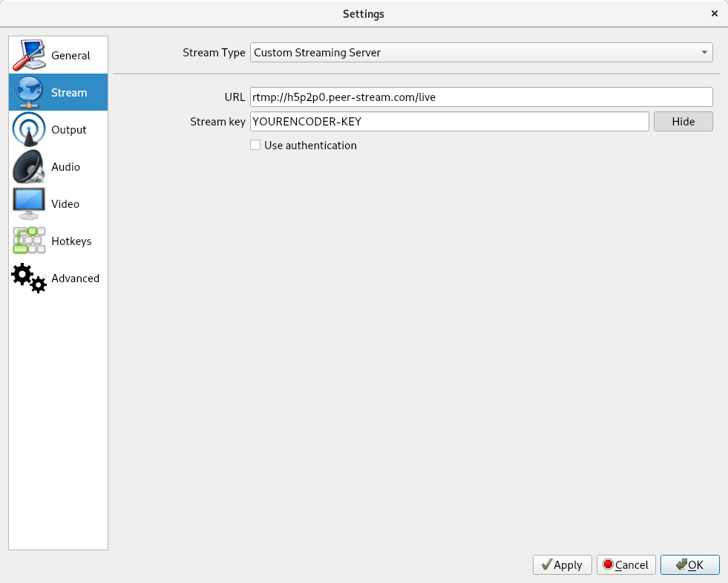Screen dimensions: 728x583
Task: Close the Settings dialog with the X
Action: [x=714, y=13]
